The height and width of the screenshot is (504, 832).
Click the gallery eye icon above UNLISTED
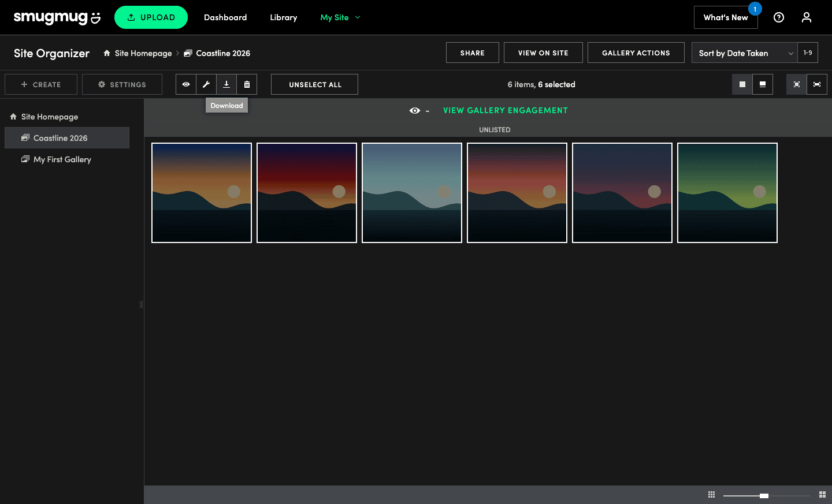(415, 110)
